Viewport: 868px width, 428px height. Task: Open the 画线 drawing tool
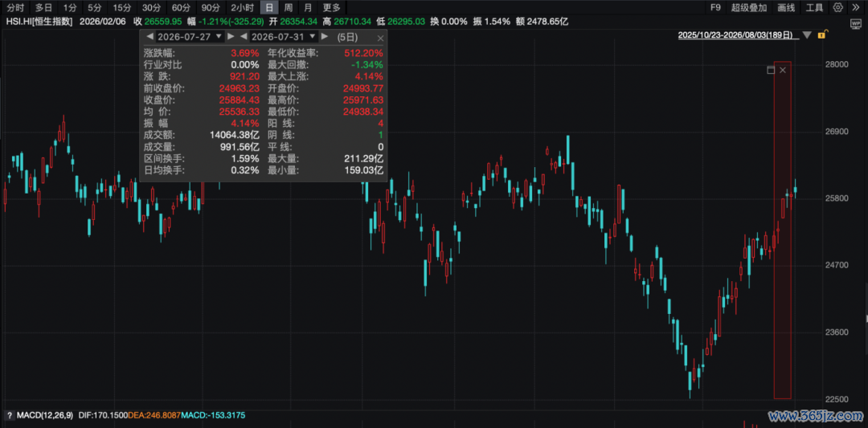[x=786, y=8]
